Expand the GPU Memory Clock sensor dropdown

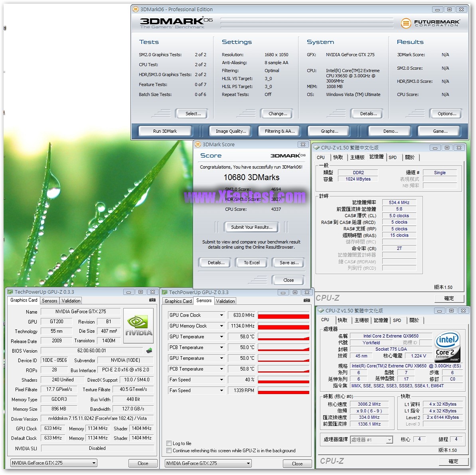pos(221,326)
